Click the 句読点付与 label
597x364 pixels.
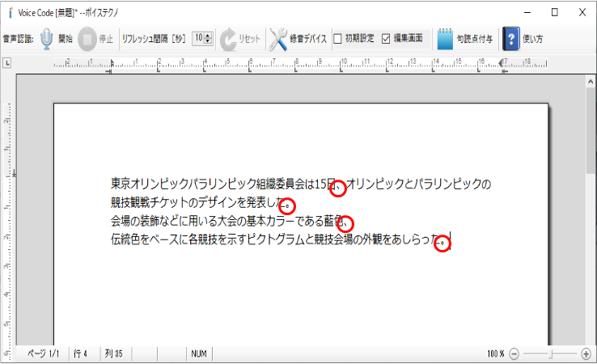[x=474, y=39]
